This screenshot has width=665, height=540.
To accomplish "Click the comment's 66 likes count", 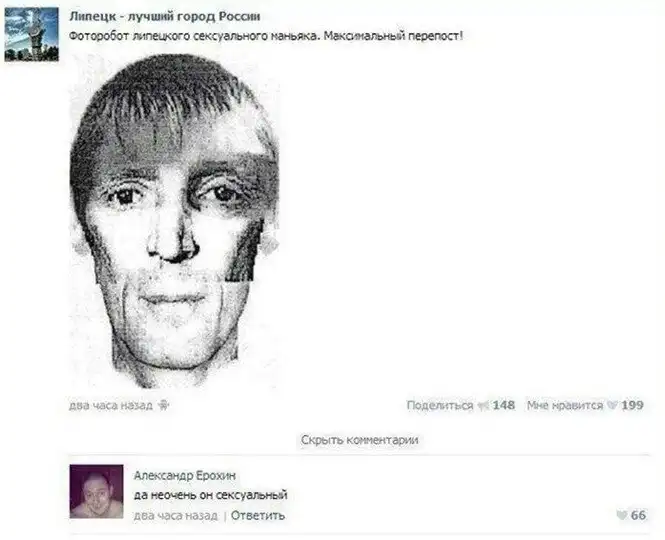I will (x=638, y=515).
